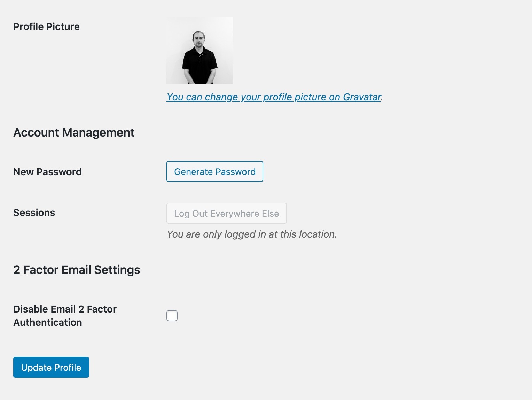Screen dimensions: 532x400
Task: Click the Log Out Everywhere Else button
Action: (x=227, y=213)
